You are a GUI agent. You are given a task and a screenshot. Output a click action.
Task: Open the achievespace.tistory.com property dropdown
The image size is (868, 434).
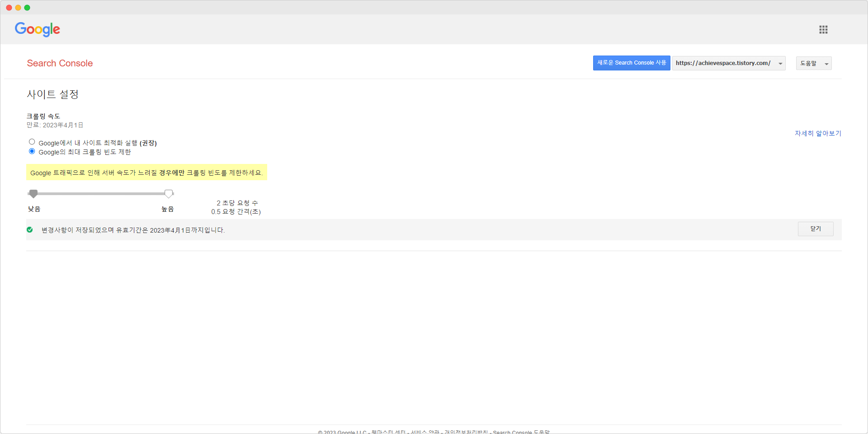pos(729,63)
